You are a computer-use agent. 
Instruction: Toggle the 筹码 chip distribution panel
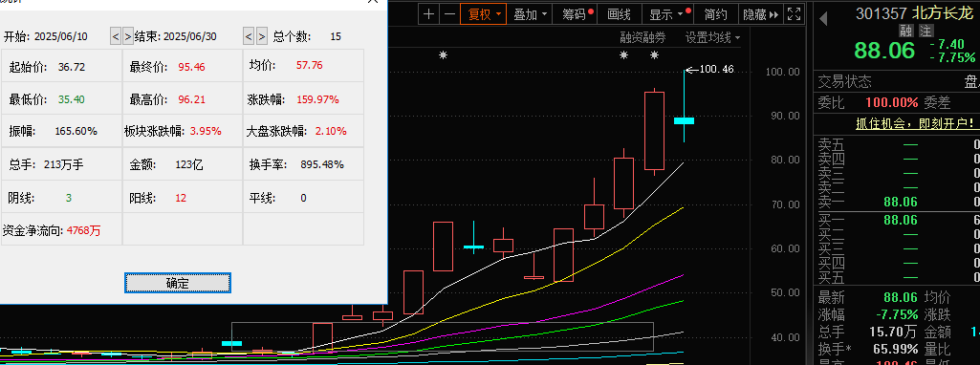(x=577, y=13)
